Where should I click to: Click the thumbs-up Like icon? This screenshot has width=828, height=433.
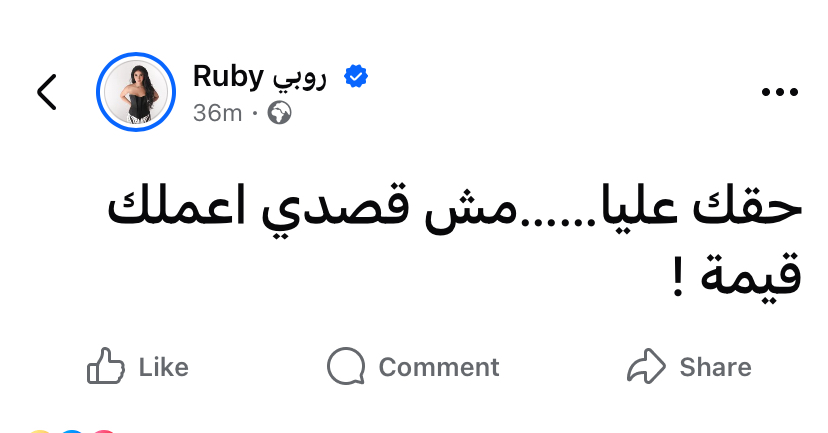tap(106, 367)
